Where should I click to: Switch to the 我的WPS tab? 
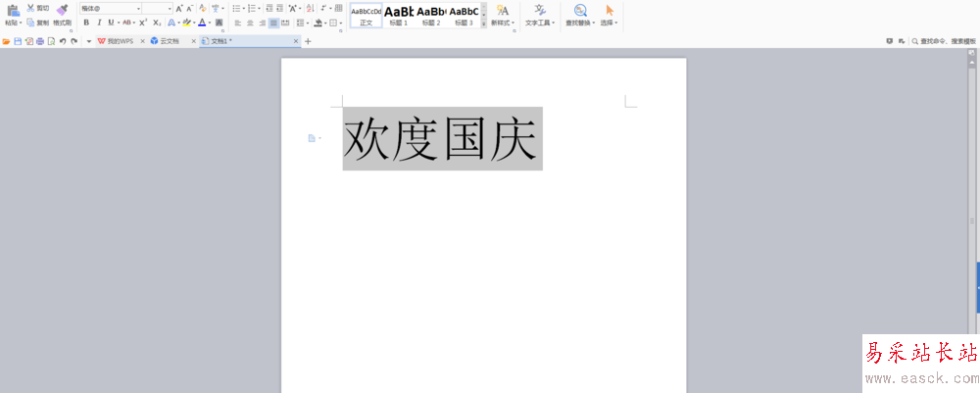pyautogui.click(x=120, y=41)
